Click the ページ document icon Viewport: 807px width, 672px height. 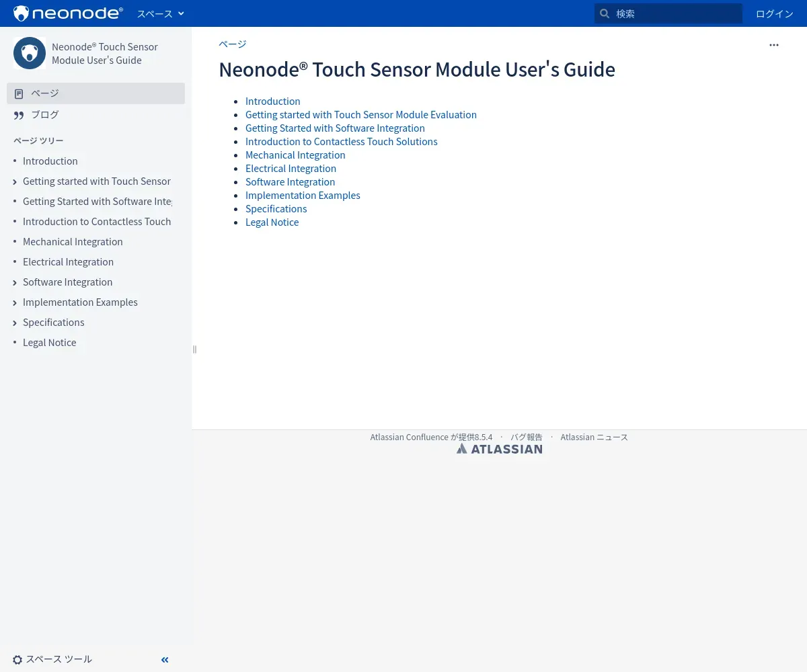point(19,93)
